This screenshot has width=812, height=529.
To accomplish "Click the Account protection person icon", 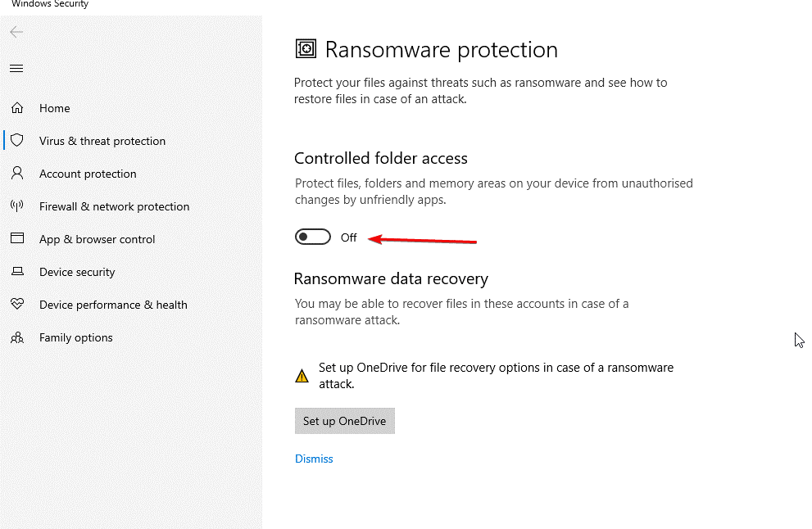I will pos(17,173).
